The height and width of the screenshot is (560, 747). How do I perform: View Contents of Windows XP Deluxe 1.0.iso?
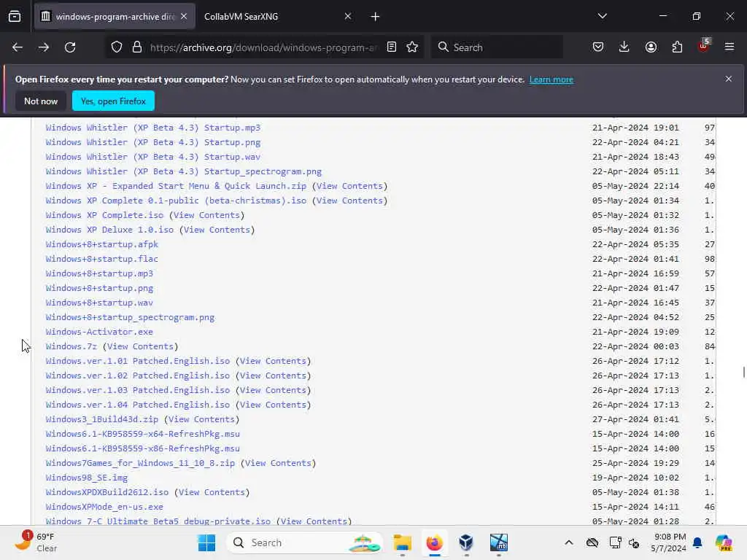tap(217, 230)
